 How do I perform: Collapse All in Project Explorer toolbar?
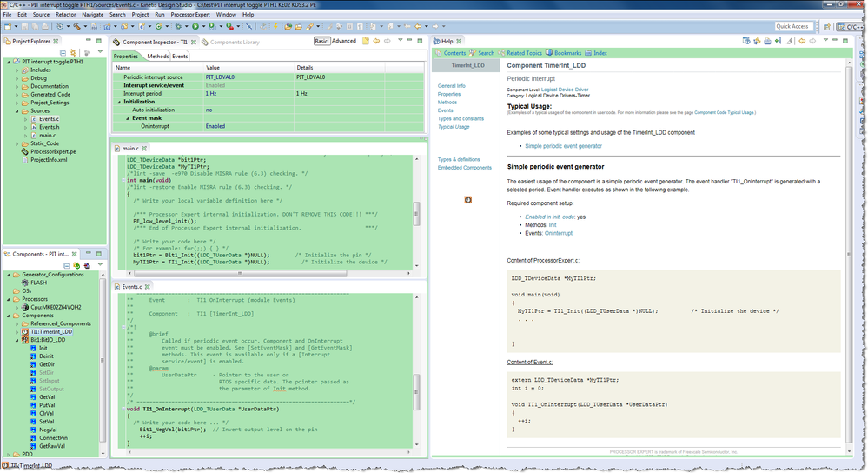[63, 53]
